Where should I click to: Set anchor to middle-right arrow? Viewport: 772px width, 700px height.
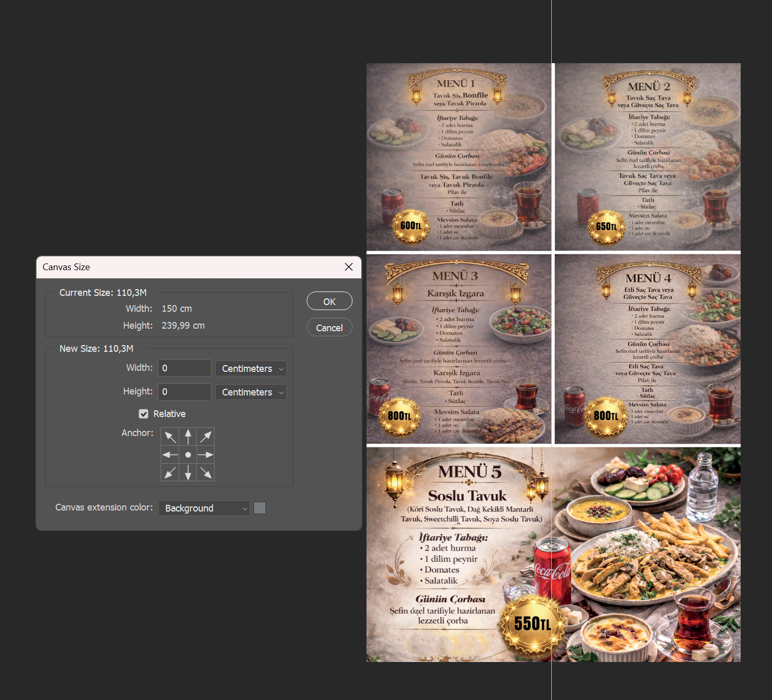pyautogui.click(x=206, y=455)
